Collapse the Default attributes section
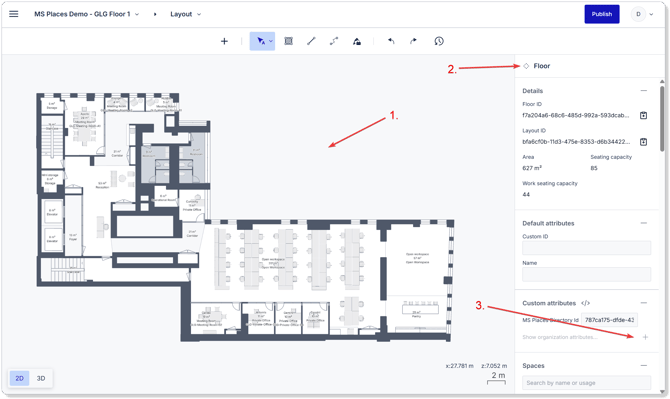Image resolution: width=670 pixels, height=399 pixels. [644, 223]
